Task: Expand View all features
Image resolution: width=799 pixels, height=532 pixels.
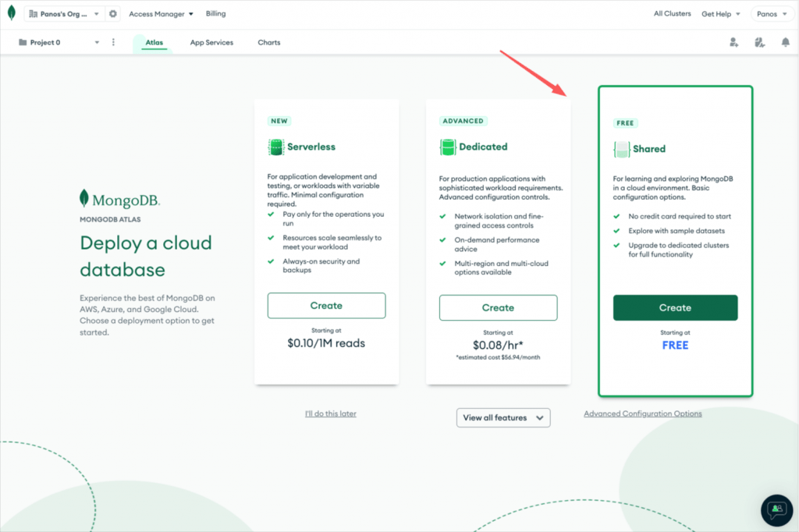Action: (503, 418)
